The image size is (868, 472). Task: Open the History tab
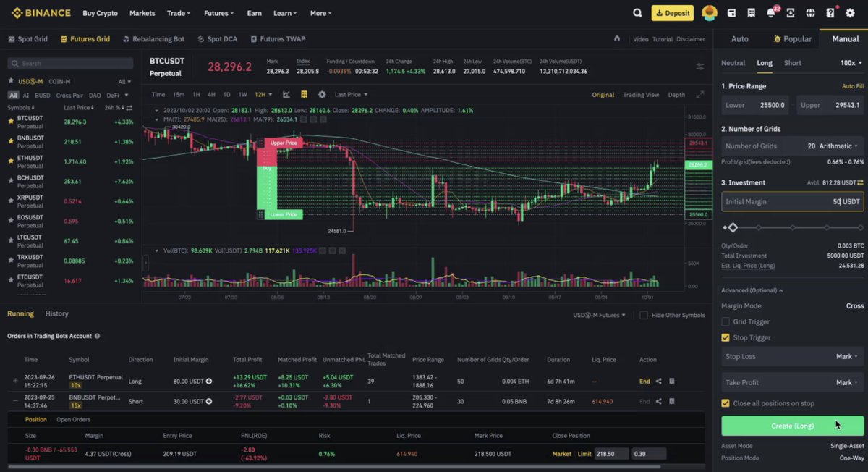point(57,313)
